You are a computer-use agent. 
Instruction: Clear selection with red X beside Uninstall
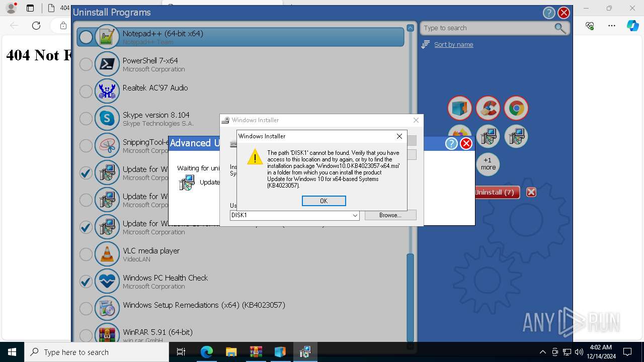531,192
